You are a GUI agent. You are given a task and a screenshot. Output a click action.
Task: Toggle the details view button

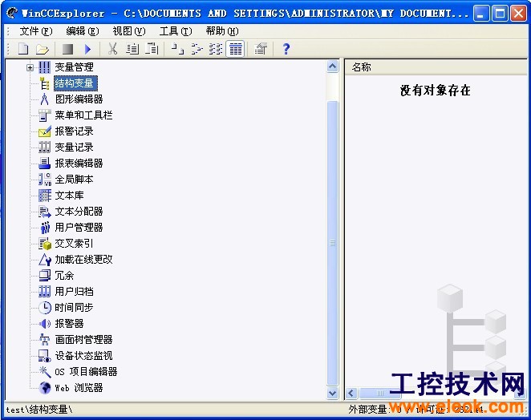point(235,49)
